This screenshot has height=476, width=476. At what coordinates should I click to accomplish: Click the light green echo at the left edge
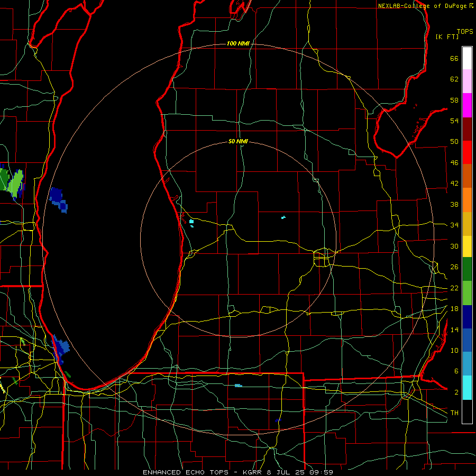16,183
